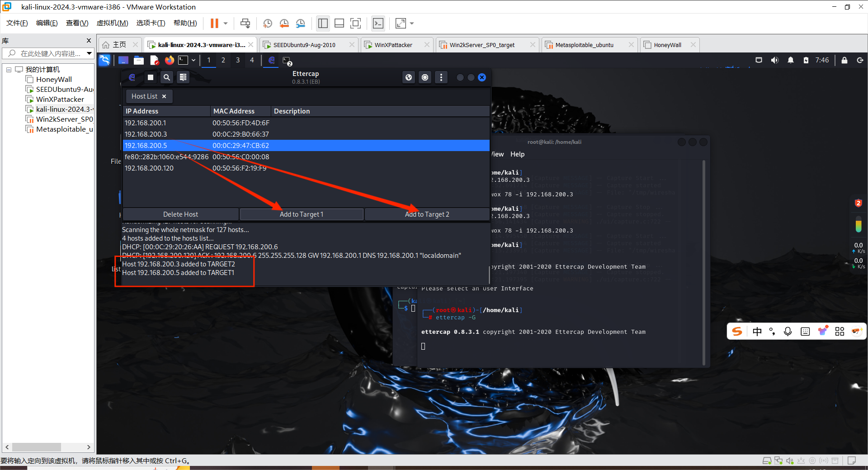The image size is (868, 470).
Task: Open the Sogou toolbox grid icon
Action: point(840,332)
